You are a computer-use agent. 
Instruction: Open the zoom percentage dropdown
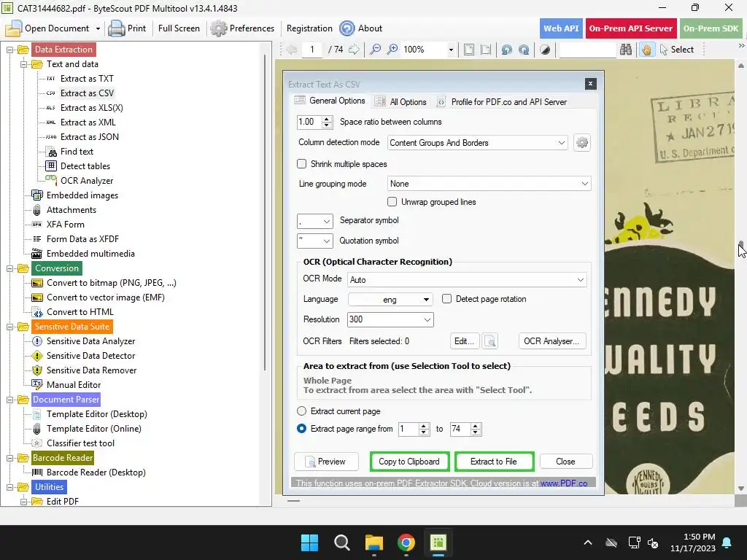pos(451,50)
